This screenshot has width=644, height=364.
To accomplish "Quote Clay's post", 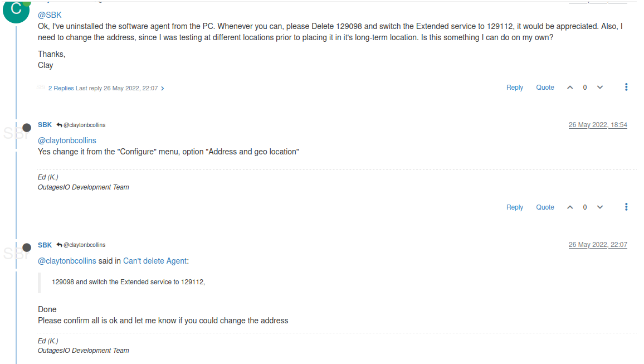I will 545,88.
